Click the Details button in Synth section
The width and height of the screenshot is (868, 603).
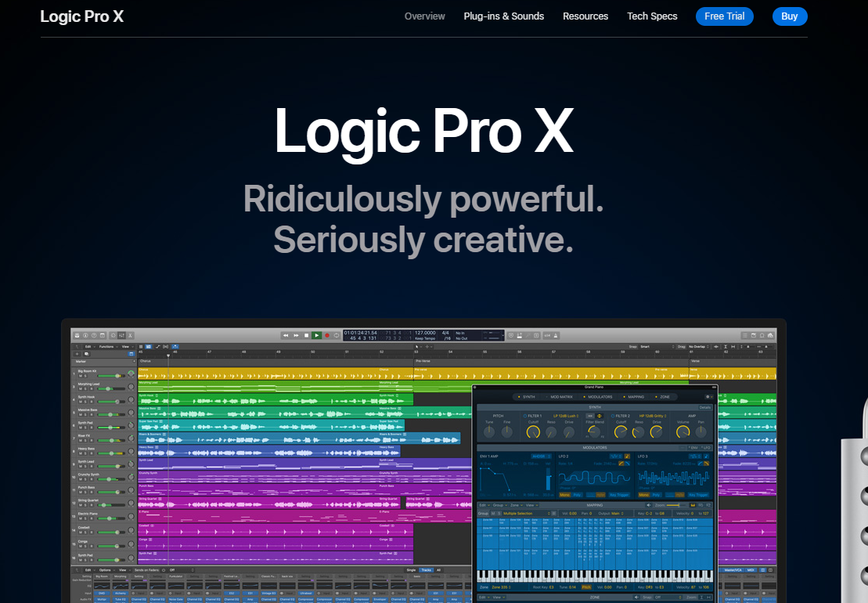pyautogui.click(x=704, y=407)
